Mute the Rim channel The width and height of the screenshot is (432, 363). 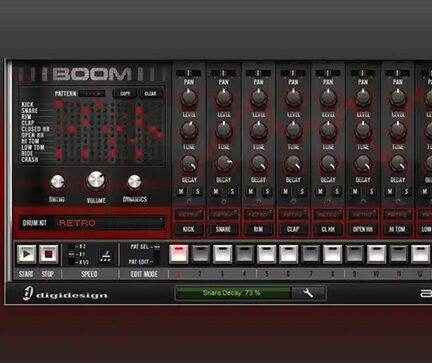pyautogui.click(x=251, y=192)
